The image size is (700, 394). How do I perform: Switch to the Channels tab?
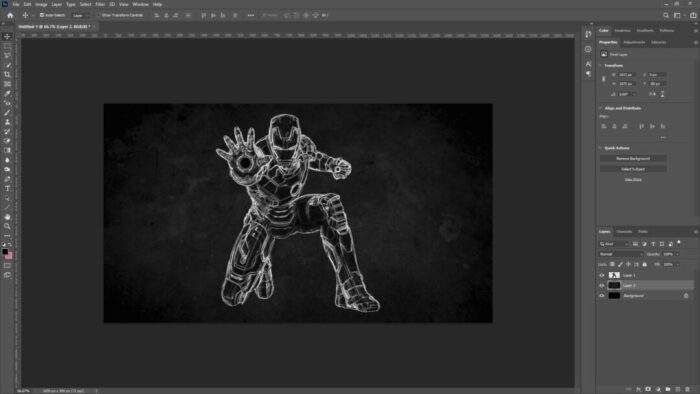[624, 232]
